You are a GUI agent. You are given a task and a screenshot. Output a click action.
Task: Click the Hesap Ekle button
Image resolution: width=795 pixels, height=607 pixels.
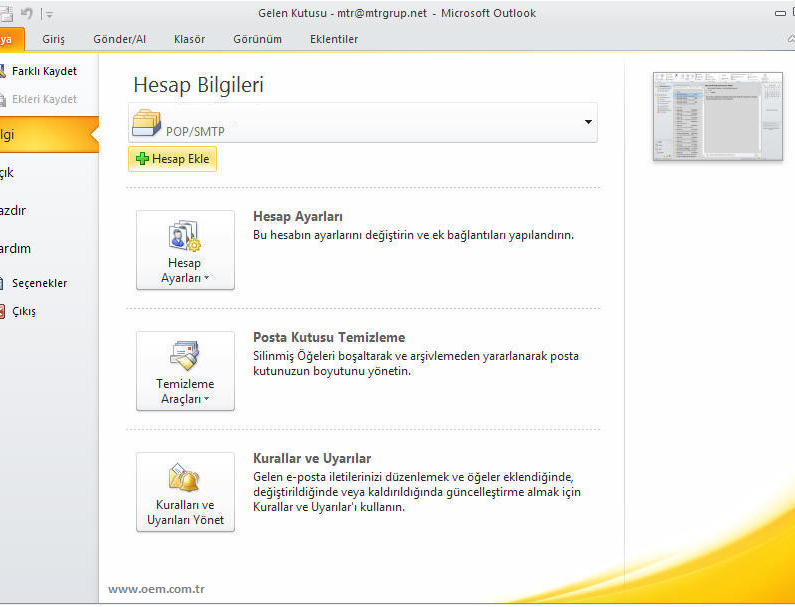[x=172, y=159]
